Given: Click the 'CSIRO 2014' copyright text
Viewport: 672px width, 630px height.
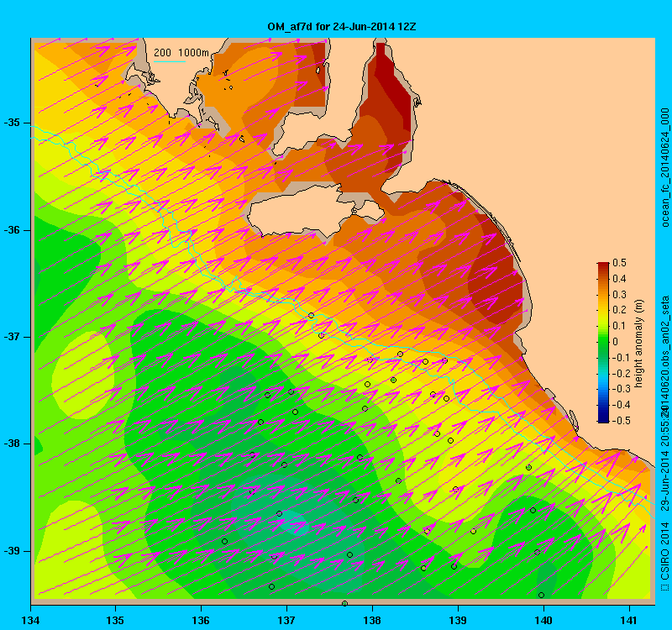Looking at the screenshot, I should pos(665,551).
